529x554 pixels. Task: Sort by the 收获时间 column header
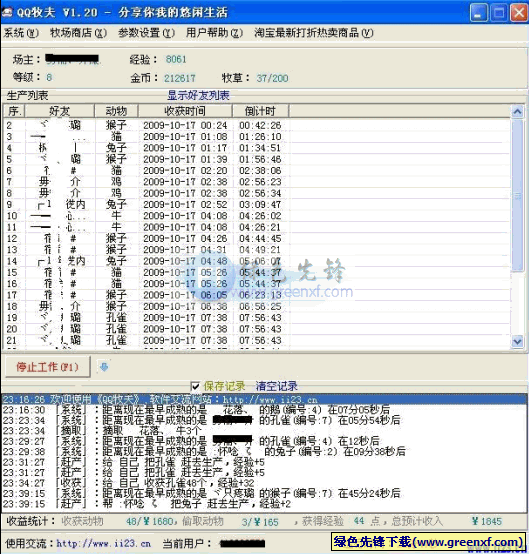185,111
